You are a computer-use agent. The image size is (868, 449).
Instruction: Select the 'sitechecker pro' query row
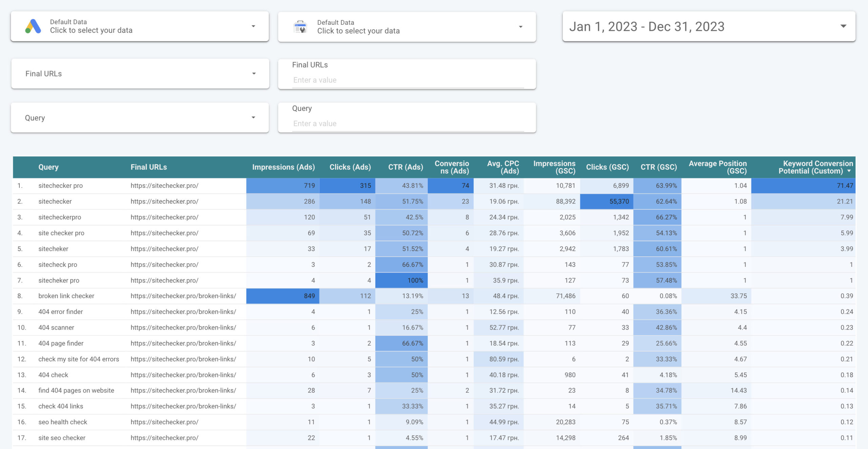tap(60, 186)
